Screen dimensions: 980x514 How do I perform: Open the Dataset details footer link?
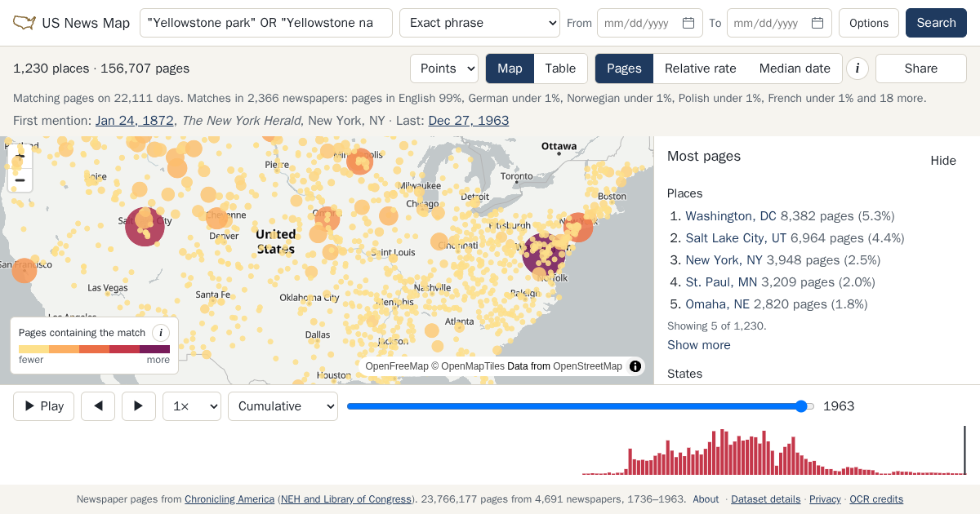[766, 499]
